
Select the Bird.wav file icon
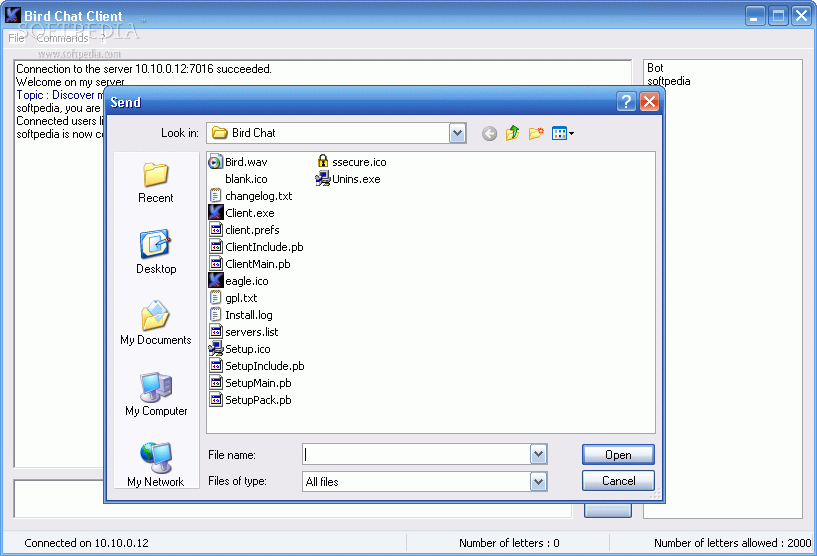pyautogui.click(x=215, y=162)
